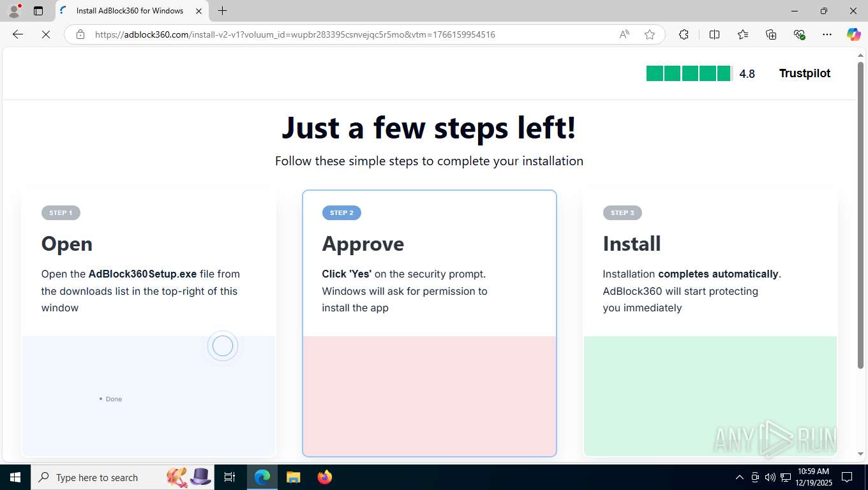Click the green Trustpilot star rating
Viewport: 868px width, 490px height.
689,73
